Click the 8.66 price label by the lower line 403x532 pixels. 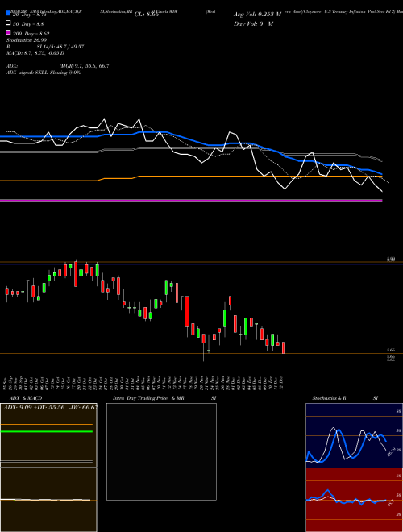pos(391,350)
